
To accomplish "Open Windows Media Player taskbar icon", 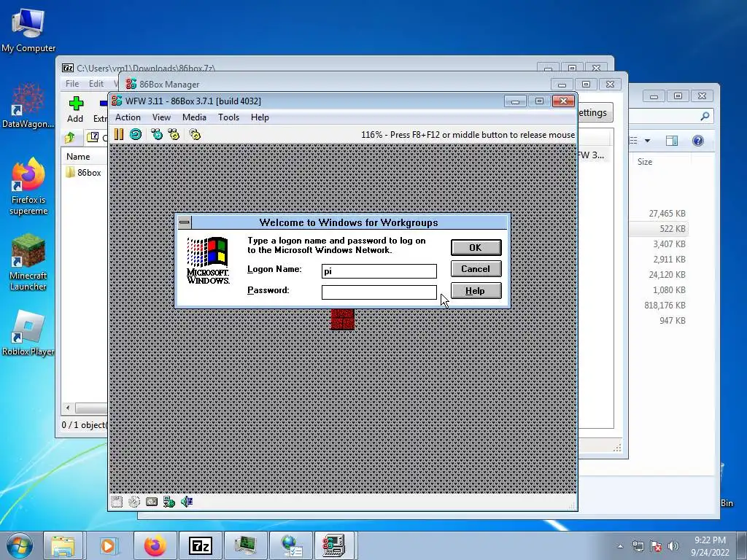I will (109, 545).
